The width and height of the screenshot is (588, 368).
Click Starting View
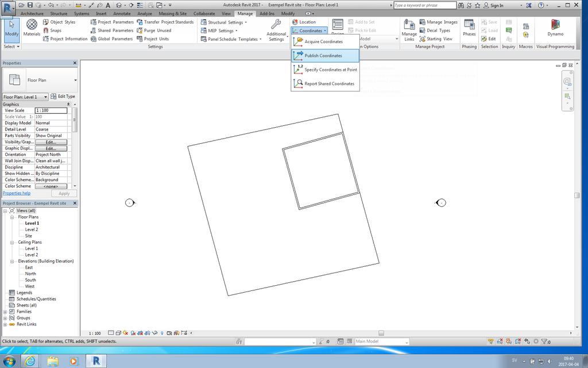point(436,39)
